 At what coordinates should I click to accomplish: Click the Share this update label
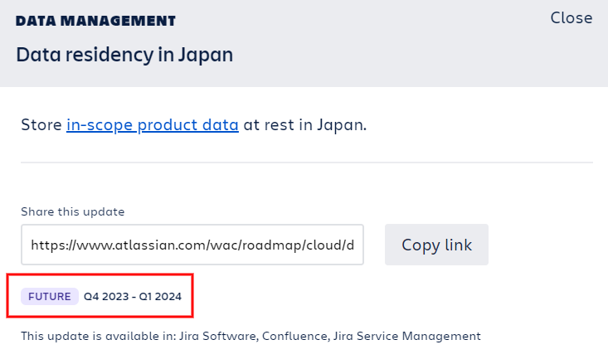tap(72, 211)
